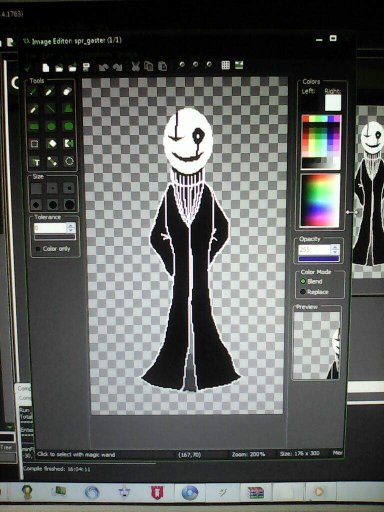The width and height of the screenshot is (384, 512).
Task: Click the undo arrow in toolbar
Action: (x=104, y=67)
